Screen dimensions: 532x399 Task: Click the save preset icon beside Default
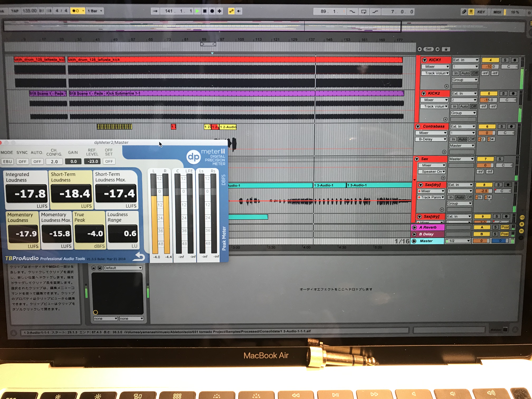click(100, 268)
